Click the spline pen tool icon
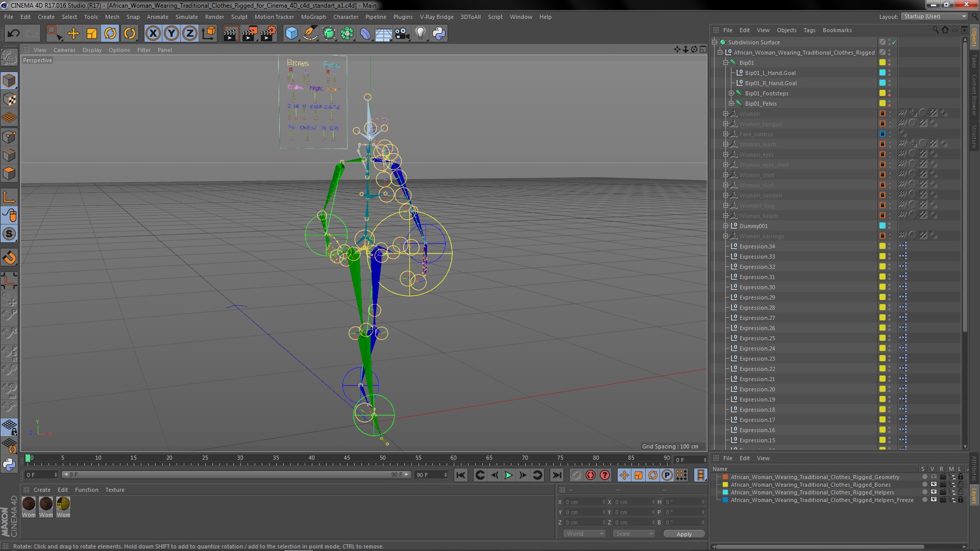This screenshot has width=980, height=551. click(310, 34)
